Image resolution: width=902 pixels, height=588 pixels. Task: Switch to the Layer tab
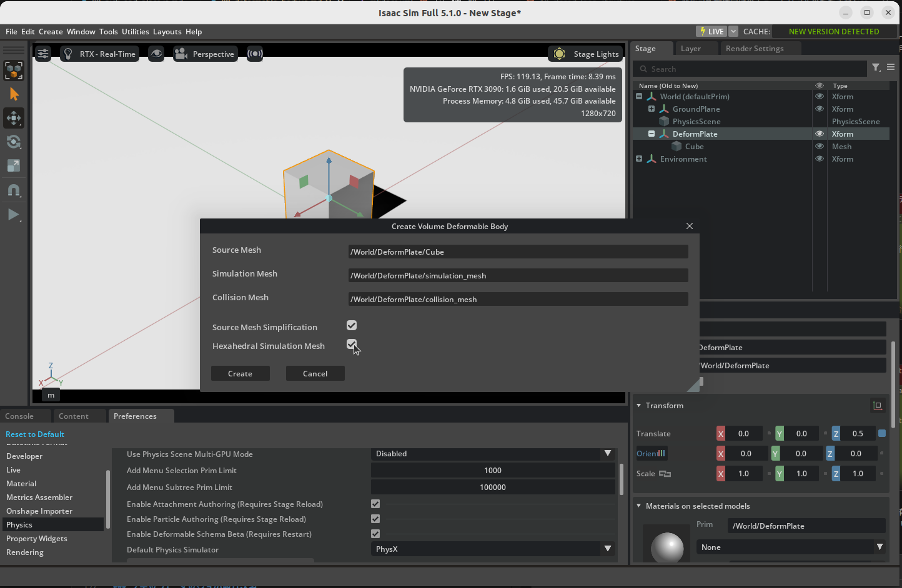(x=690, y=48)
